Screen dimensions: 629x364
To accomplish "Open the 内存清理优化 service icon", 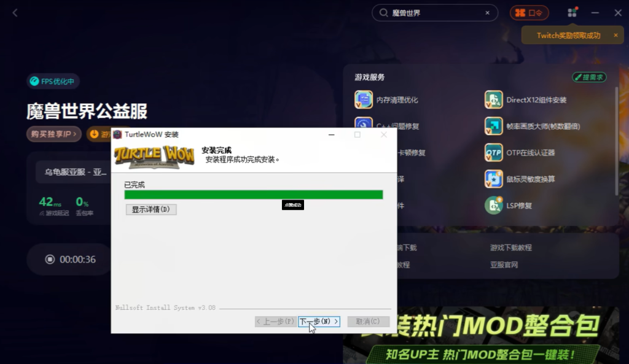I will 364,99.
